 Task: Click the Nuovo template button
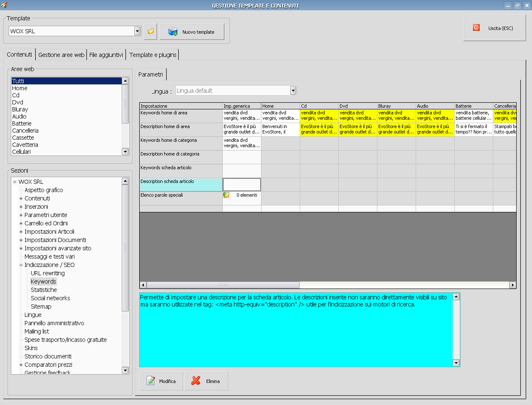pos(192,32)
